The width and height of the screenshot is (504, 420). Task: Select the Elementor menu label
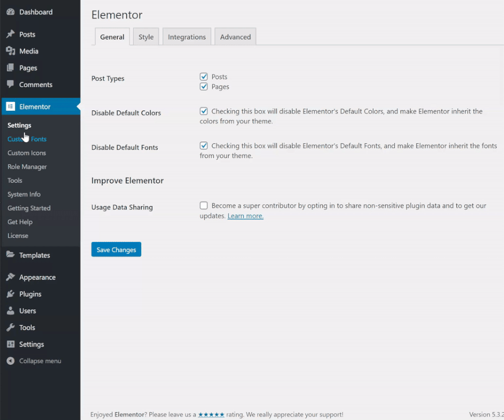(35, 107)
